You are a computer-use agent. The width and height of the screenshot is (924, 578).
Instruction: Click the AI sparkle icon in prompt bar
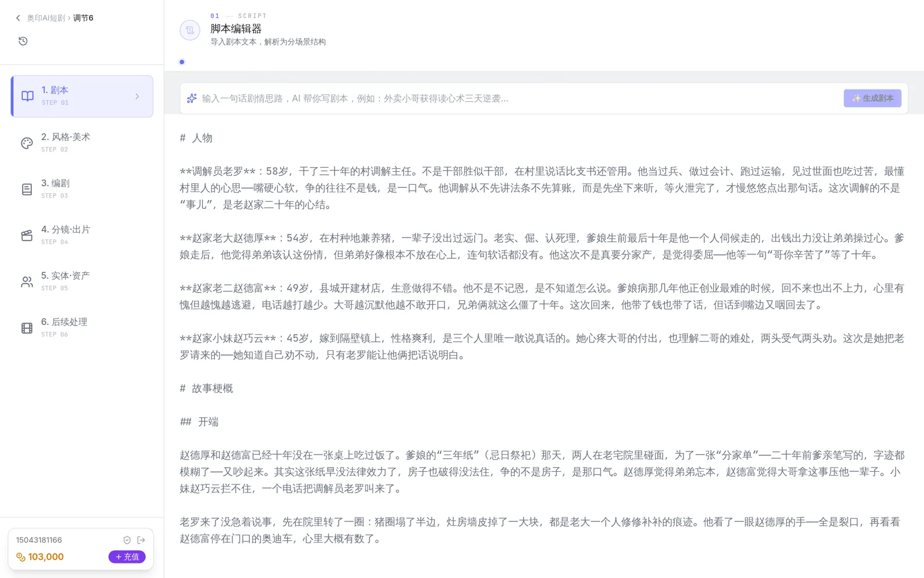tap(192, 98)
